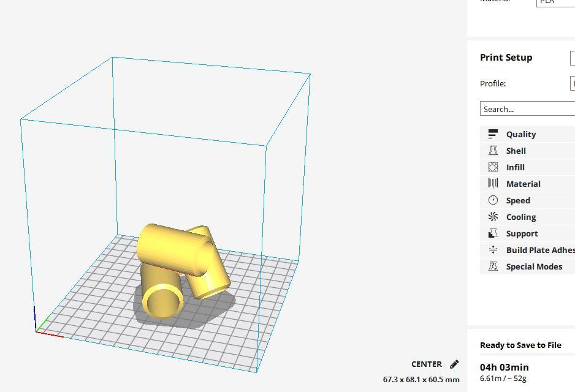Click the pencil icon beside CENTER
The width and height of the screenshot is (575, 392).
[x=454, y=364]
